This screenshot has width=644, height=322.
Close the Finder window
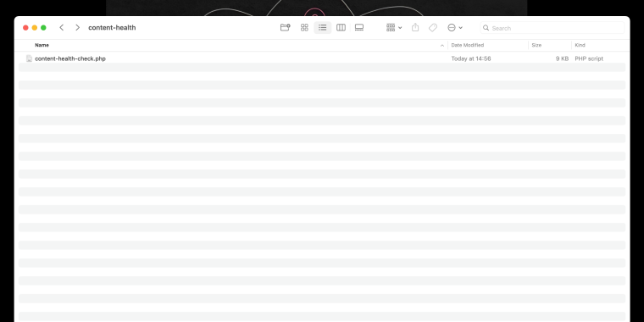(25, 27)
